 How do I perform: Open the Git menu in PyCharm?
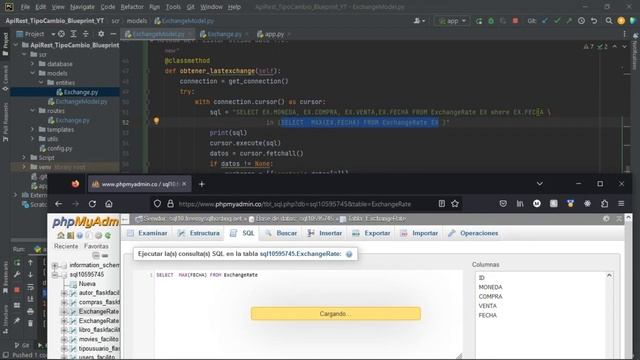(191, 7)
